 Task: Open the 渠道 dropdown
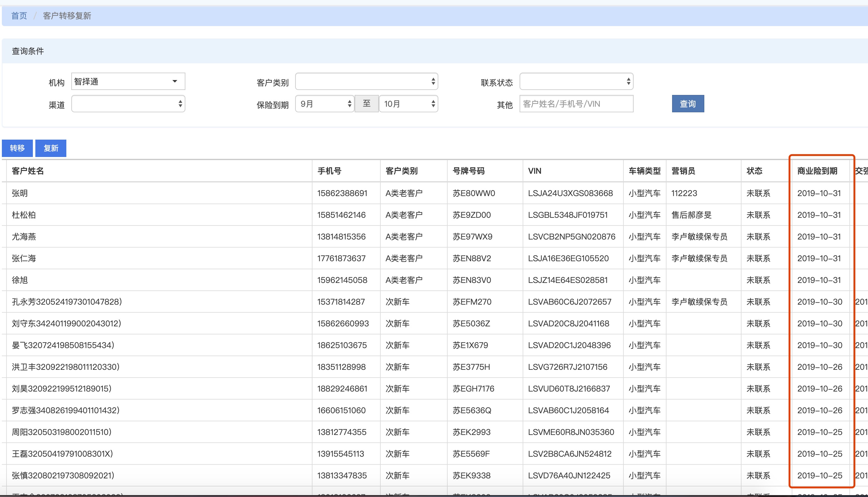pyautogui.click(x=128, y=104)
